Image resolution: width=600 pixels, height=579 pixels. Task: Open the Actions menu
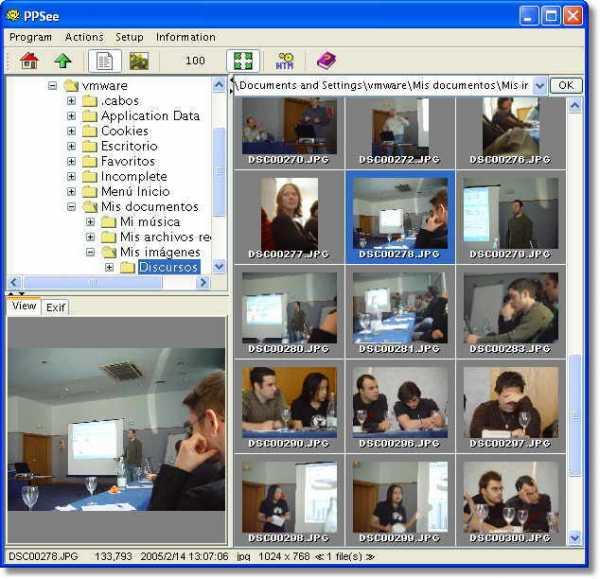[x=84, y=37]
